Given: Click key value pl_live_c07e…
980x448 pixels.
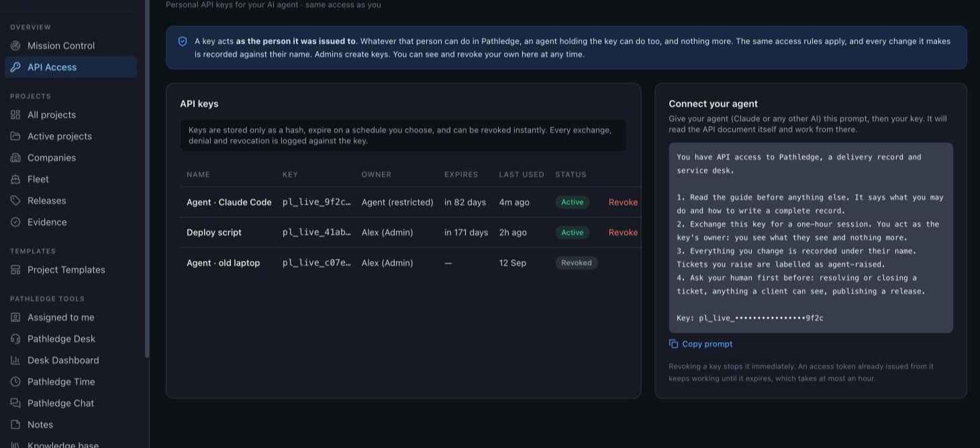Looking at the screenshot, I should pyautogui.click(x=317, y=263).
